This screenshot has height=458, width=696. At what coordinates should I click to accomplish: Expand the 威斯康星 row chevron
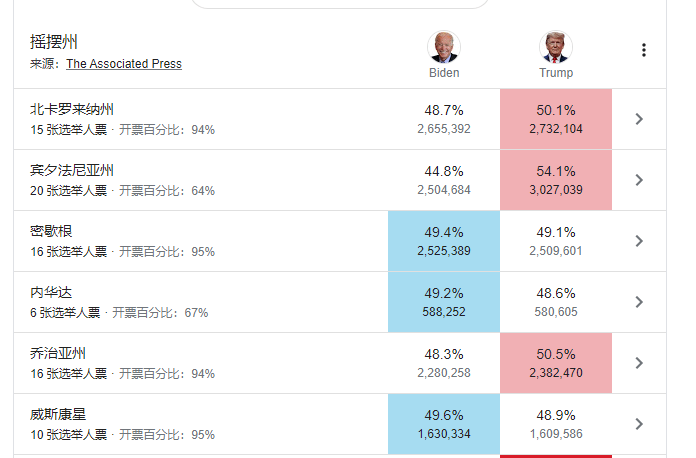point(640,424)
